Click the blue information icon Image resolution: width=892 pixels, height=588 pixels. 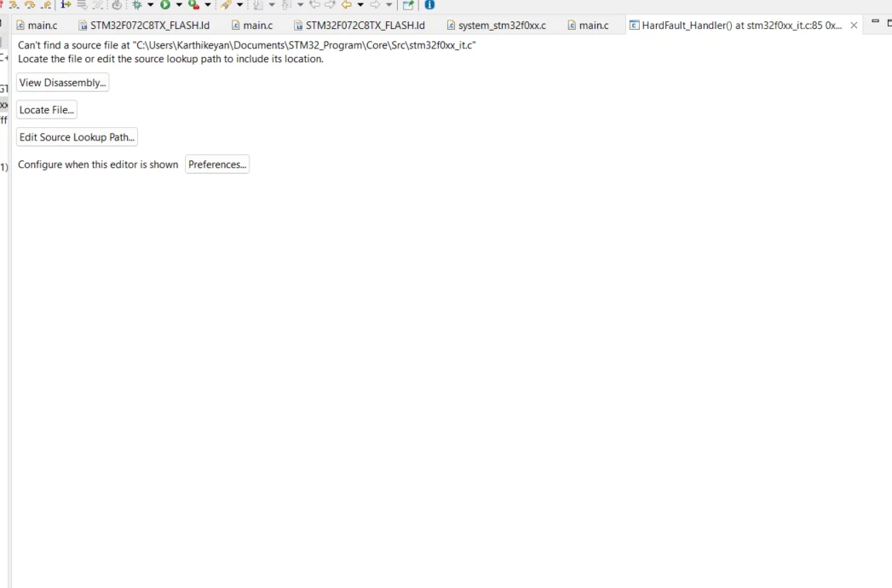[429, 4]
